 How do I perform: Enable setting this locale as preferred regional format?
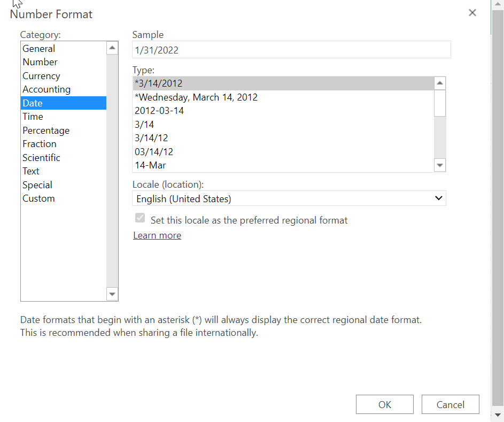point(139,218)
